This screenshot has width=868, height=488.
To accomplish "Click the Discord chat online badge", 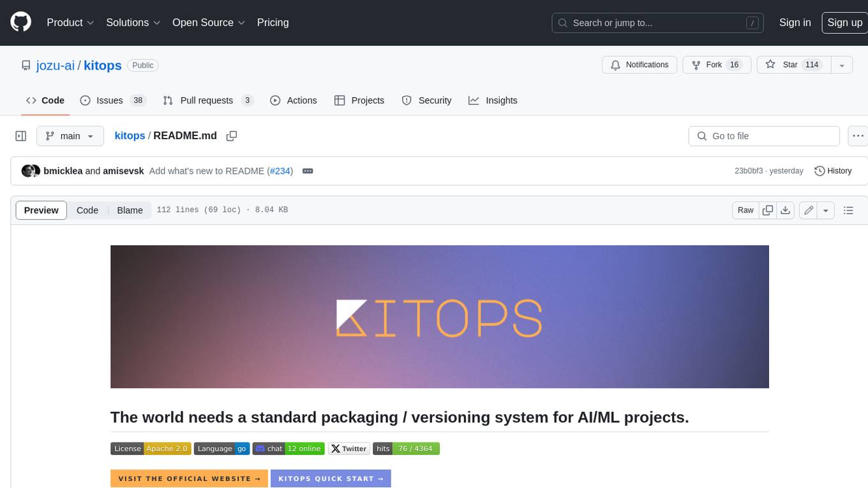I will click(288, 448).
